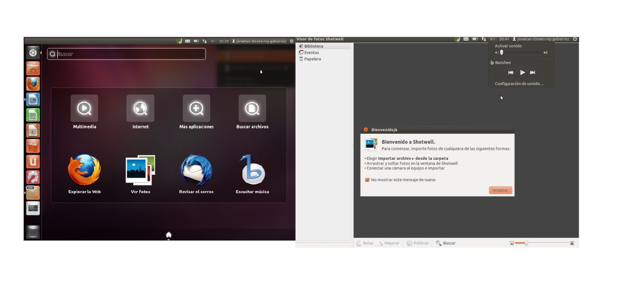Select the Buscar magnifier icon

tap(438, 243)
